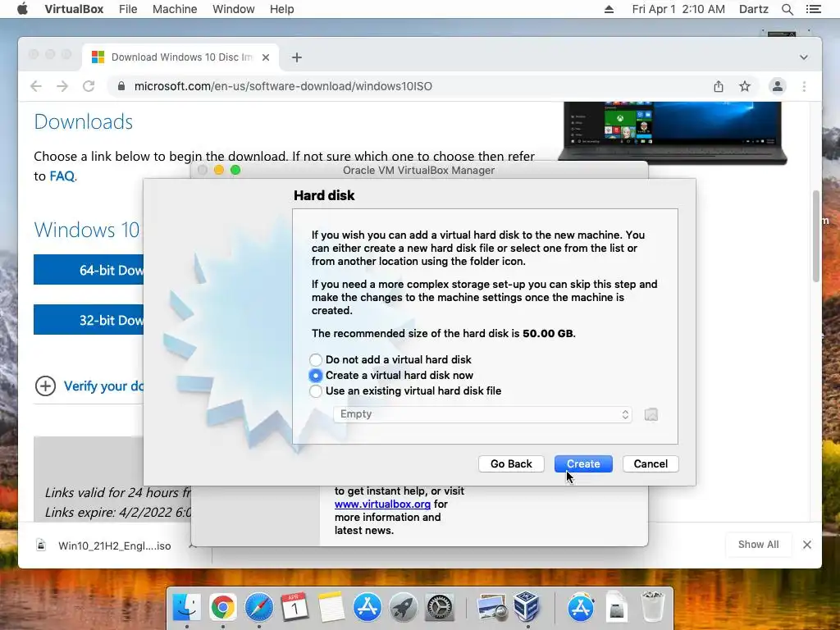840x630 pixels.
Task: Click the eject icon in menu bar
Action: point(609,9)
